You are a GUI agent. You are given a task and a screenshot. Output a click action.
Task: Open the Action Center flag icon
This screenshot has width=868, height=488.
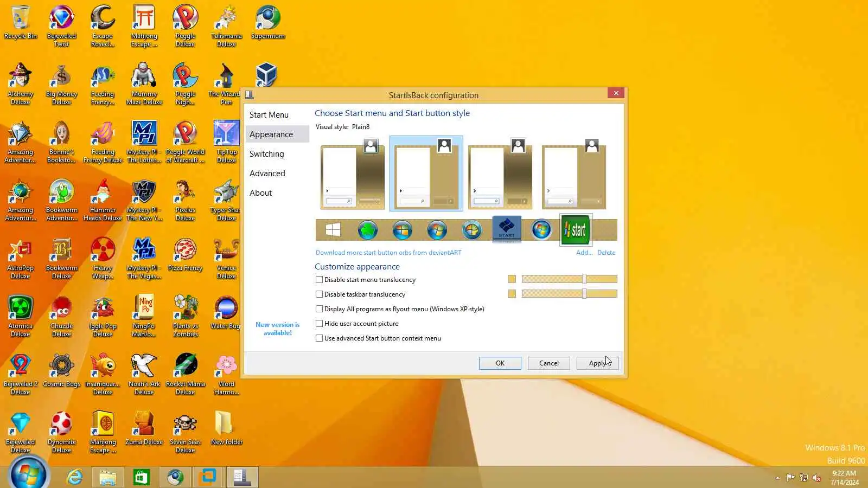point(791,478)
